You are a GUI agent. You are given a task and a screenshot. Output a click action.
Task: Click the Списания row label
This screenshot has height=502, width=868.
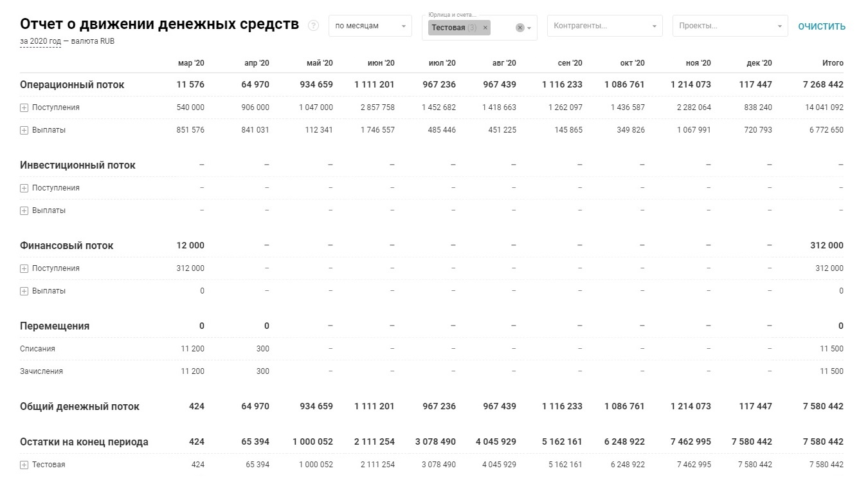pos(37,349)
